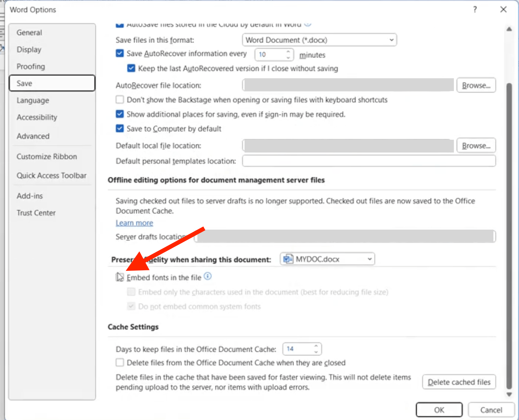Open the MYDOC.docx document dropdown

[x=327, y=259]
